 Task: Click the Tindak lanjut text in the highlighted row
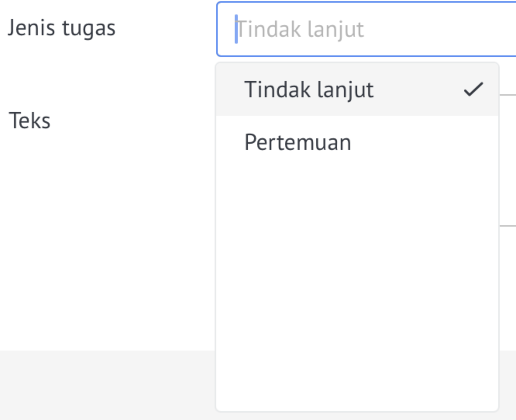coord(309,90)
